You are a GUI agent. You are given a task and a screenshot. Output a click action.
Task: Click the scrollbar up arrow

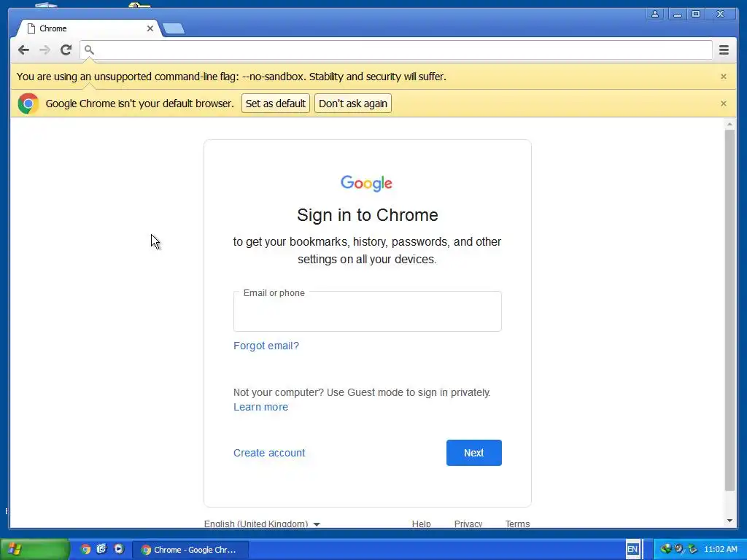pyautogui.click(x=729, y=124)
